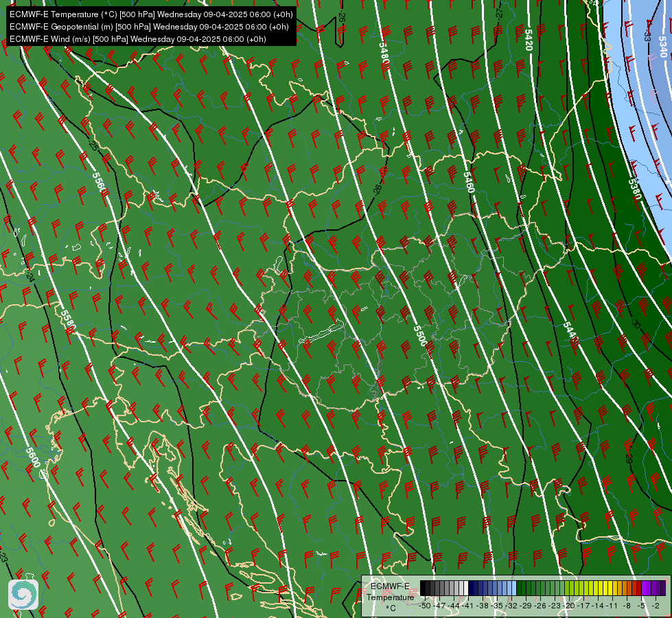Click the ECMWF-E Geopotential title line
The height and width of the screenshot is (618, 672).
coord(149,27)
